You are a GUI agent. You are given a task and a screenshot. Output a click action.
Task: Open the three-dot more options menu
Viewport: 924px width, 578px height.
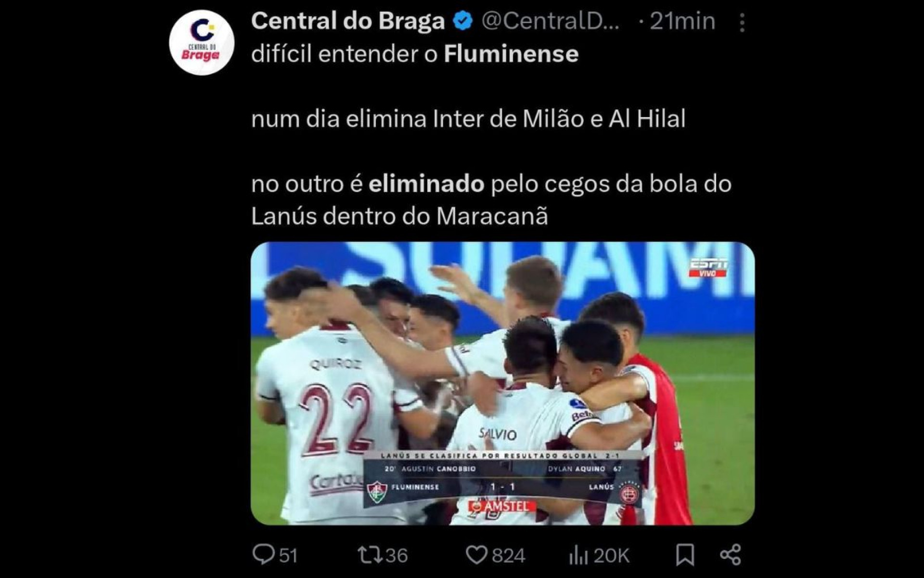(x=742, y=22)
